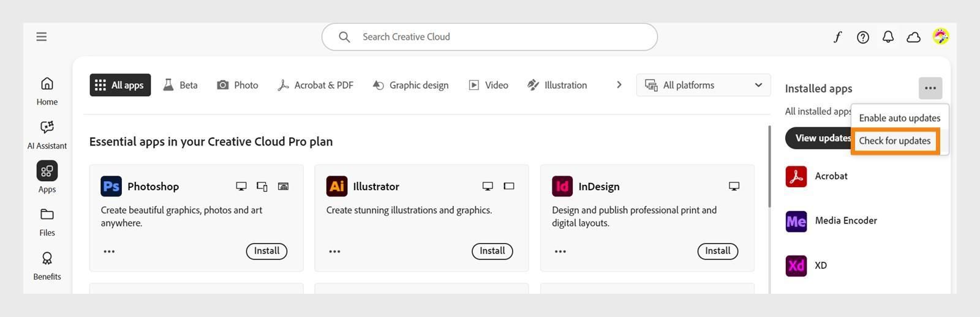The image size is (980, 317).
Task: Open the hamburger menu
Action: tap(41, 37)
